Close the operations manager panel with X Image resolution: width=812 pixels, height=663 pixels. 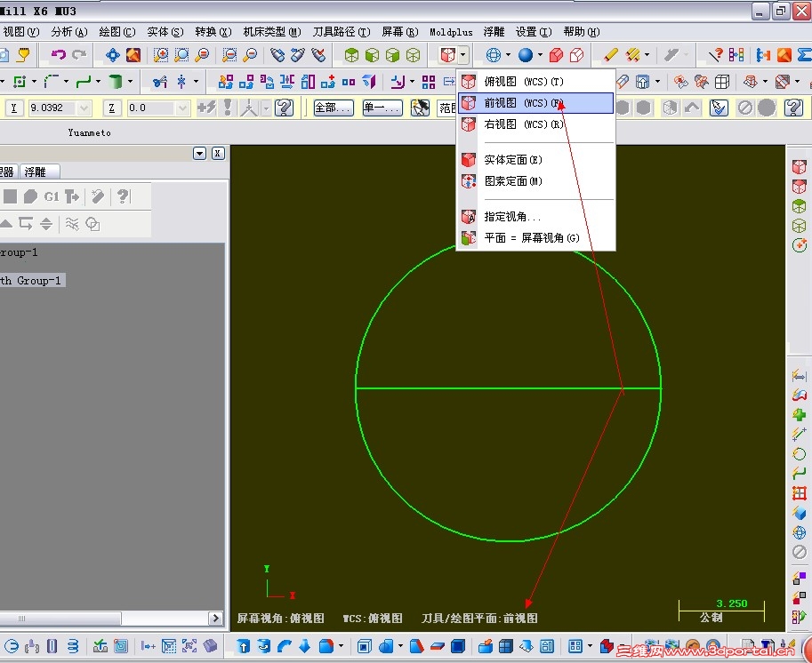(x=218, y=153)
